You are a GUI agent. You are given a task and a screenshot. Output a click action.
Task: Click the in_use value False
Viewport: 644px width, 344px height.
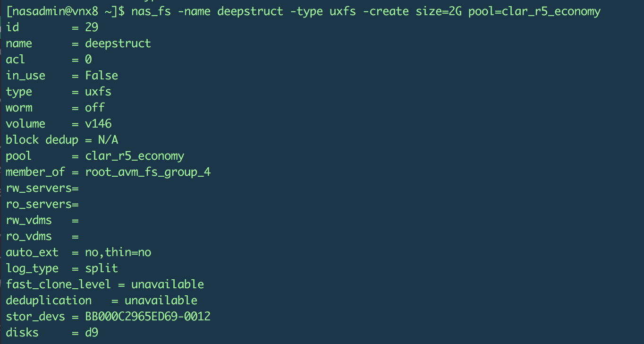click(x=101, y=75)
